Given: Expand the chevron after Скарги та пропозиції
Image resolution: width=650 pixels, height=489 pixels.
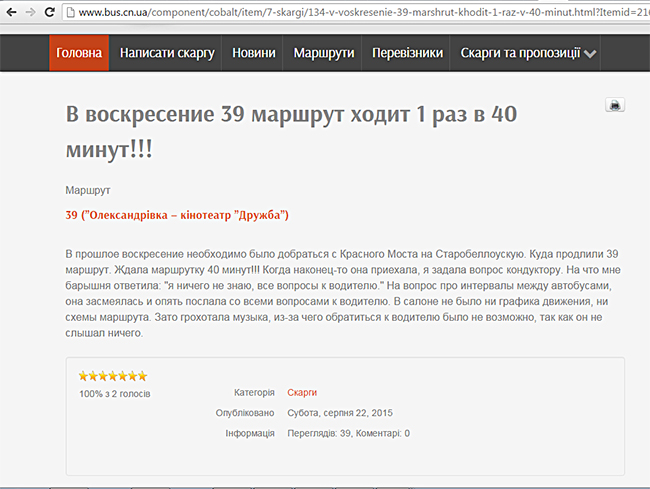Looking at the screenshot, I should coord(590,54).
